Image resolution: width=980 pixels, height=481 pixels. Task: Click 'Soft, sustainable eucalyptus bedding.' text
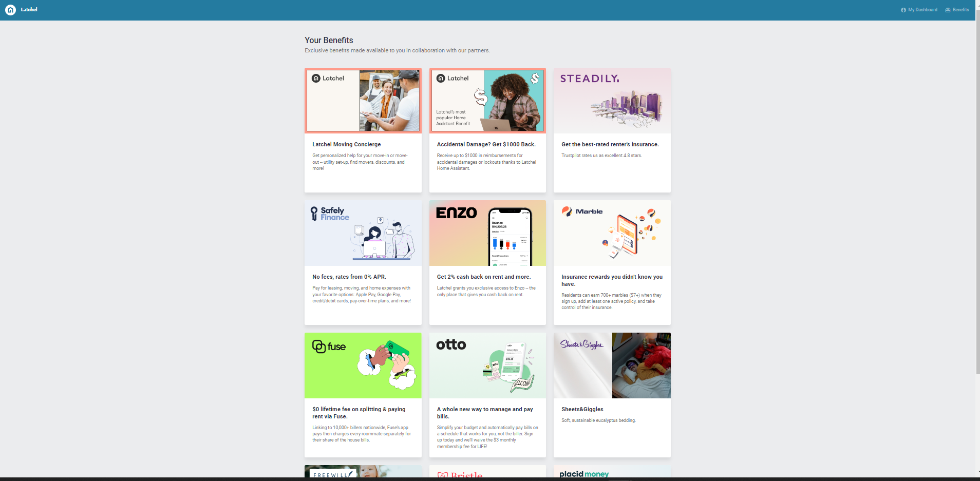tap(598, 420)
